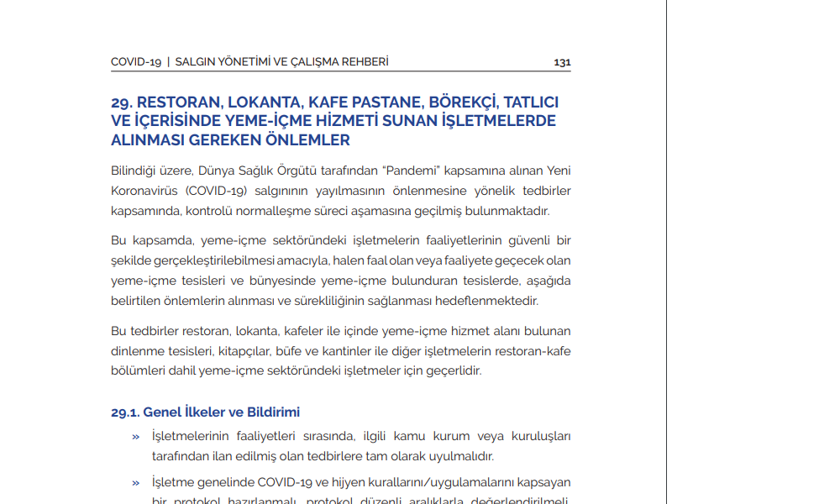Click the COVID-19 text in page header
Image resolution: width=840 pixels, height=504 pixels.
pos(136,62)
